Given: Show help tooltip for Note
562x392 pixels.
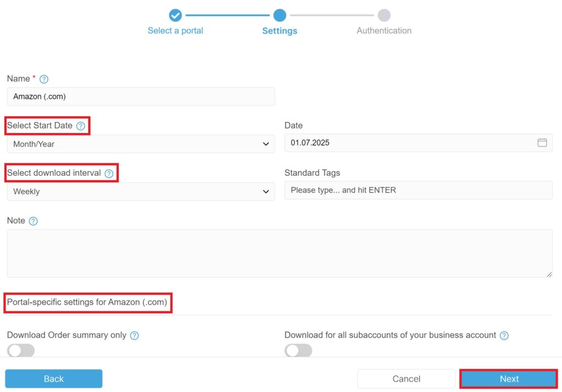Looking at the screenshot, I should (x=33, y=221).
